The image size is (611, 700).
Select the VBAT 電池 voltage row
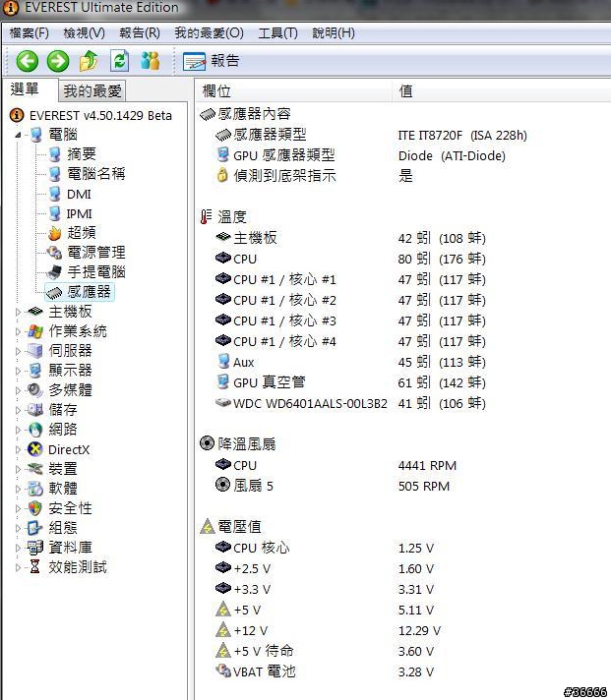click(325, 671)
